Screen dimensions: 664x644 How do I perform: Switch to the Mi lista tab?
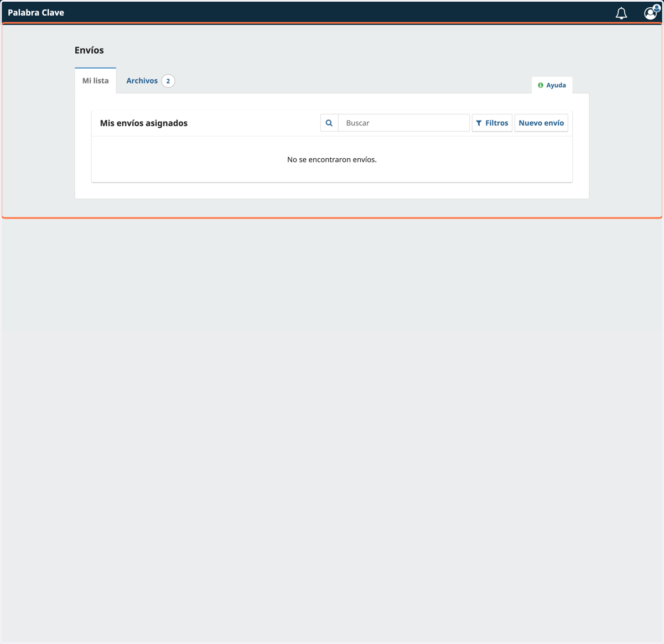(x=96, y=81)
